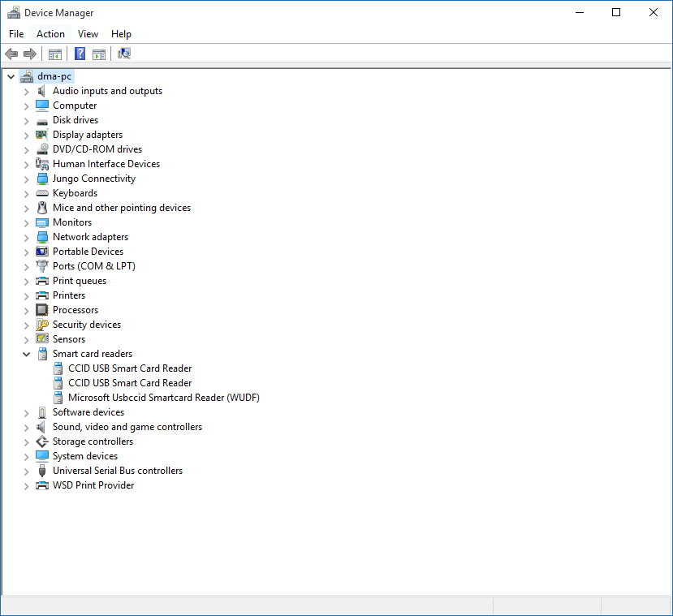673x616 pixels.
Task: Select the DVD/CD-ROM drives label
Action: 97,149
